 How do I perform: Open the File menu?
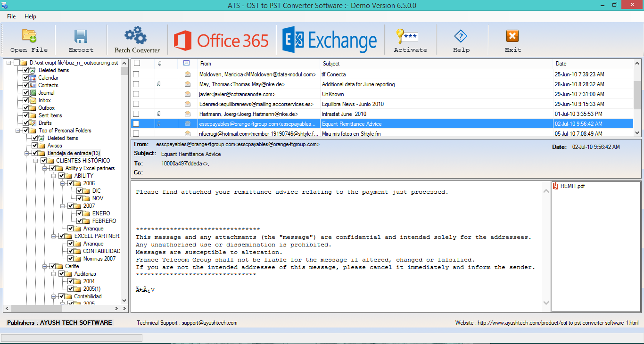(x=11, y=16)
